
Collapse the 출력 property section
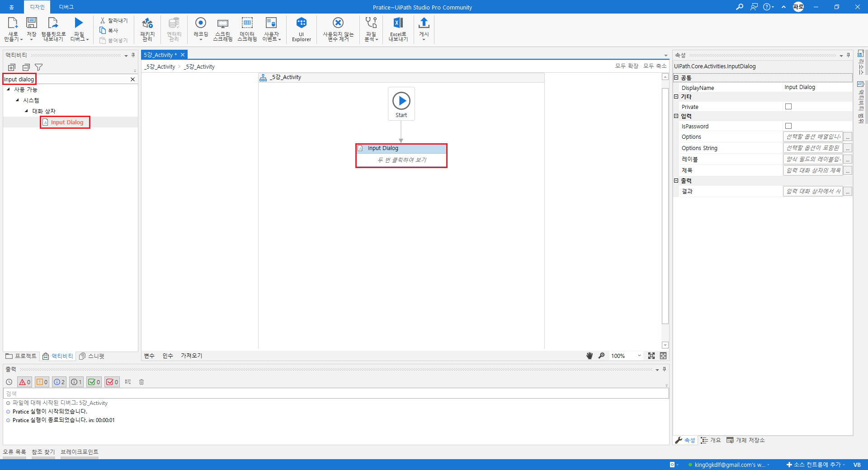676,180
